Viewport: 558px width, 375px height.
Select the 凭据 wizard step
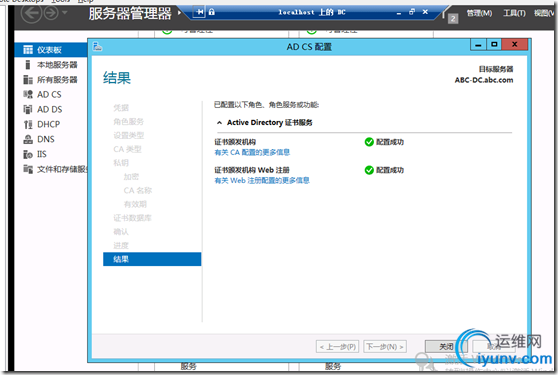tap(121, 108)
